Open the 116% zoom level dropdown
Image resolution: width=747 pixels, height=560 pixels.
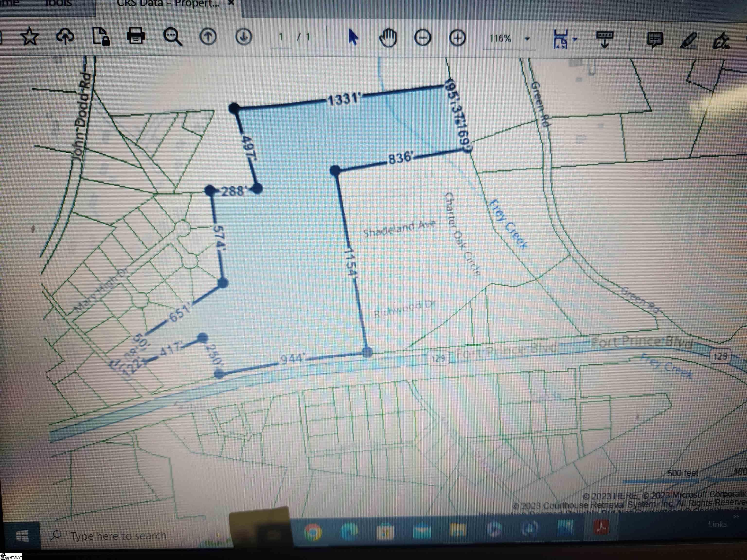coord(527,39)
